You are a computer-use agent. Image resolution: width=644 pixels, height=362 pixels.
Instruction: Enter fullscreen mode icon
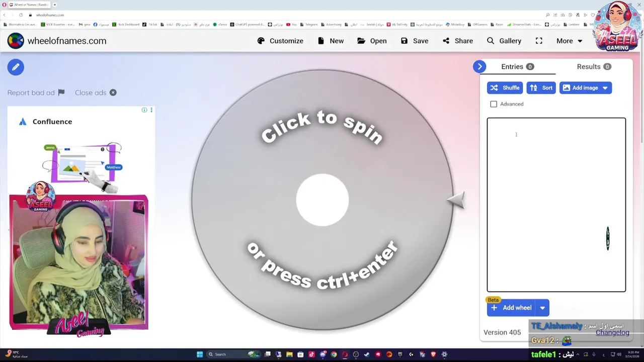539,41
